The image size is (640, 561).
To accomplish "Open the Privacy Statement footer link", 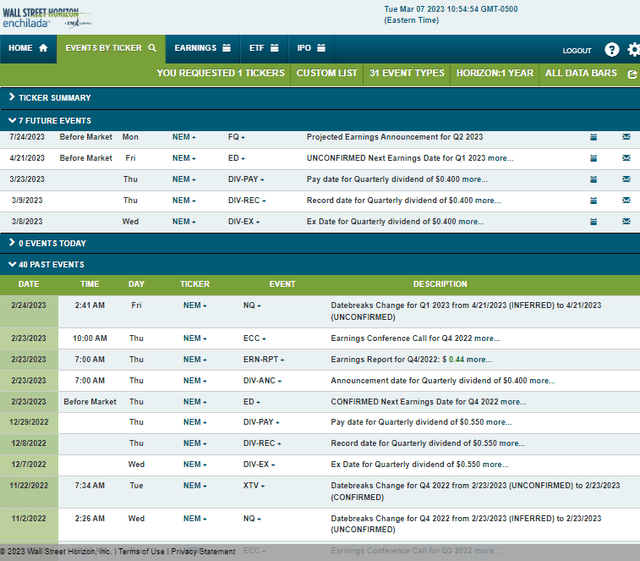I will (203, 552).
